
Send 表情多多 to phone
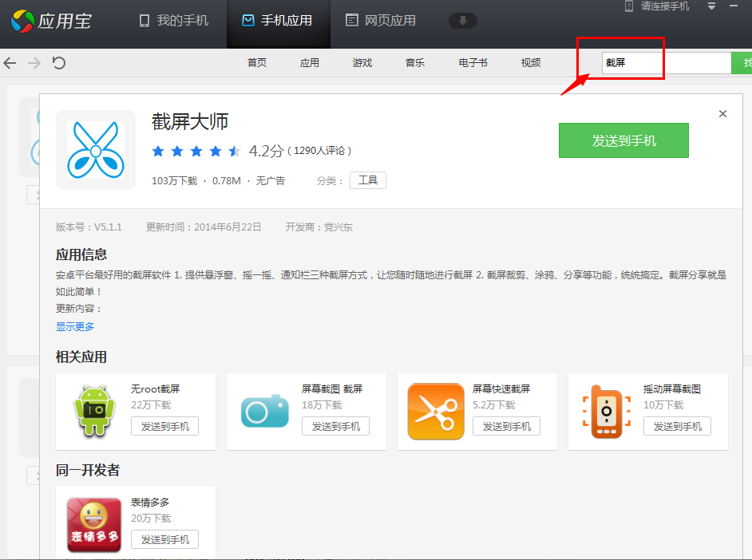(x=165, y=540)
